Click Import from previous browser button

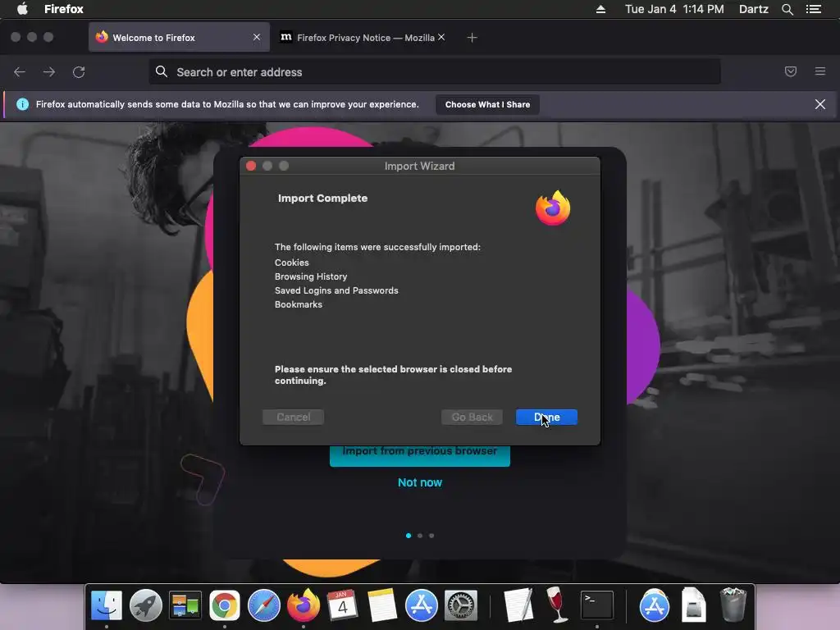(419, 455)
